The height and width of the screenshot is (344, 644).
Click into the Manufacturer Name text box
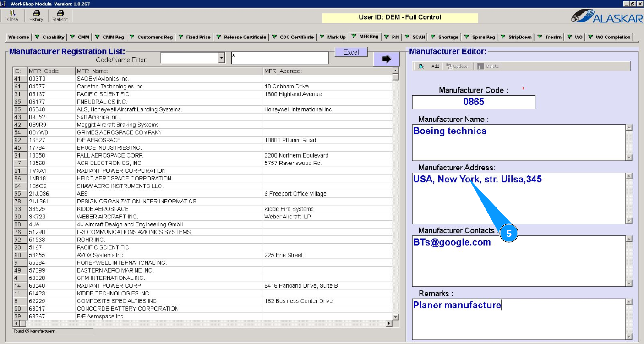point(519,142)
